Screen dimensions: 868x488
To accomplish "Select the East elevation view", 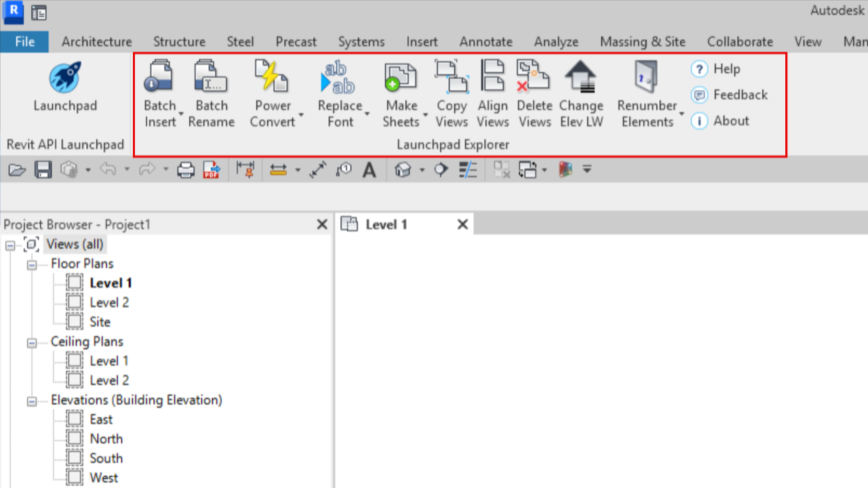I will point(101,420).
